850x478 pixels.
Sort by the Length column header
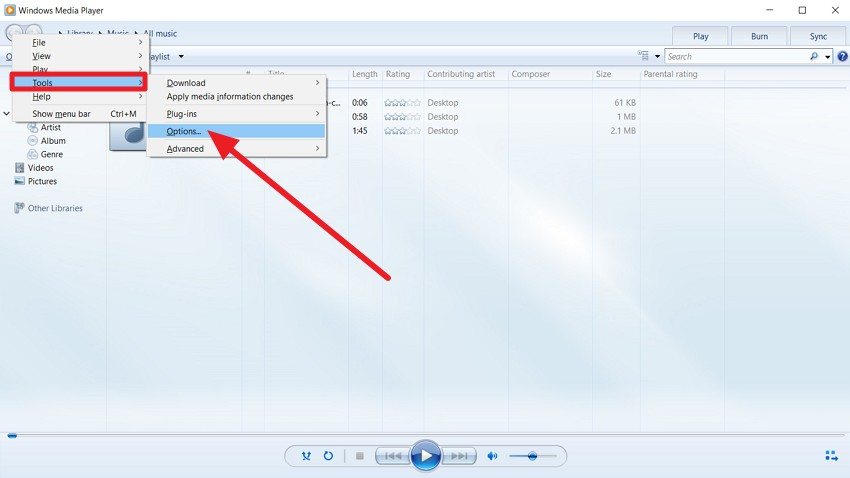point(364,74)
